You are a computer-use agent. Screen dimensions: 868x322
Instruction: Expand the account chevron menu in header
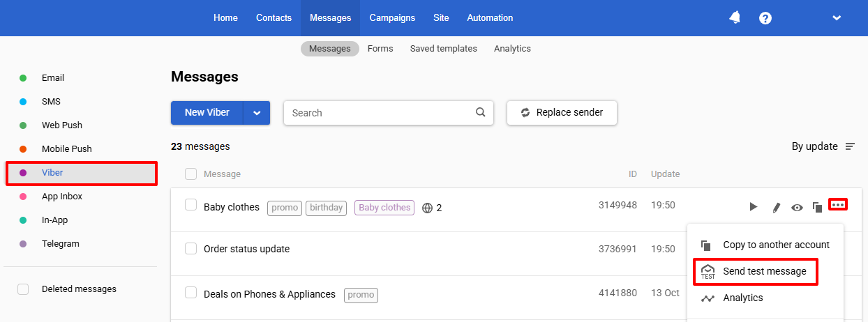(837, 18)
